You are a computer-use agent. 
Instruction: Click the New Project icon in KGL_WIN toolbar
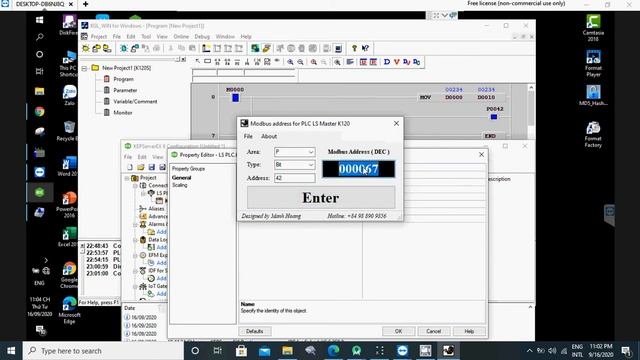point(86,48)
